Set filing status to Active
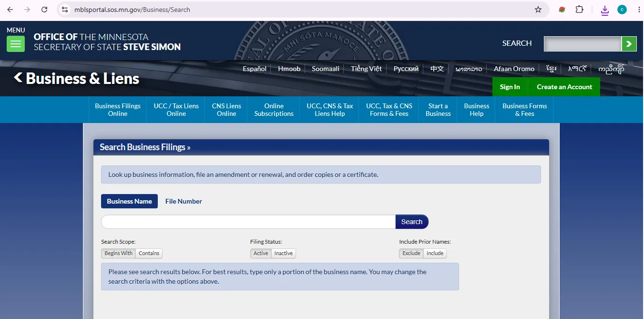The image size is (644, 319). 261,253
